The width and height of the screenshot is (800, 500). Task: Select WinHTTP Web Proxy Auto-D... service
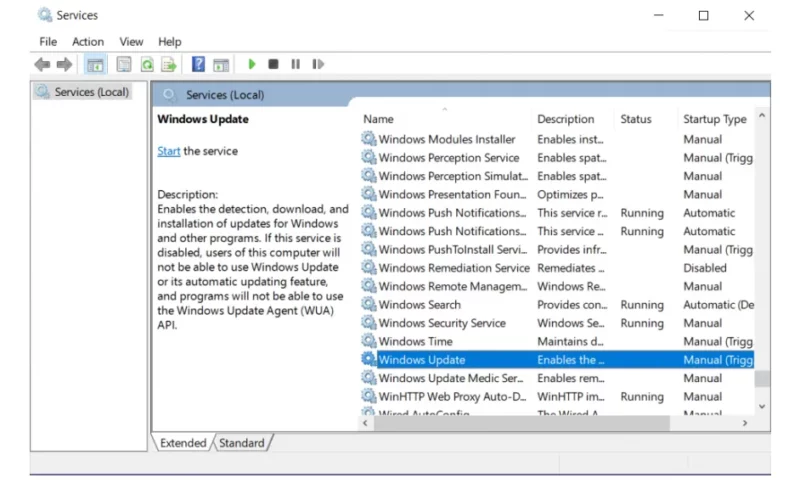point(452,396)
